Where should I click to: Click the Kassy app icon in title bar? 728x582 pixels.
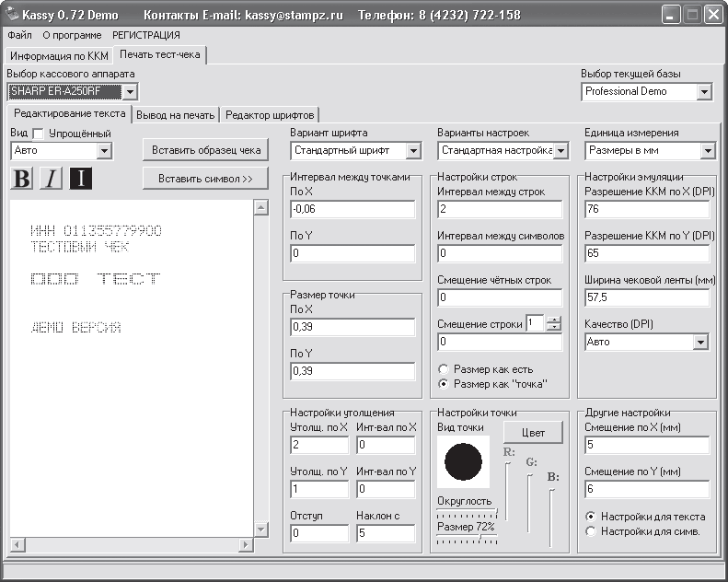(12, 15)
